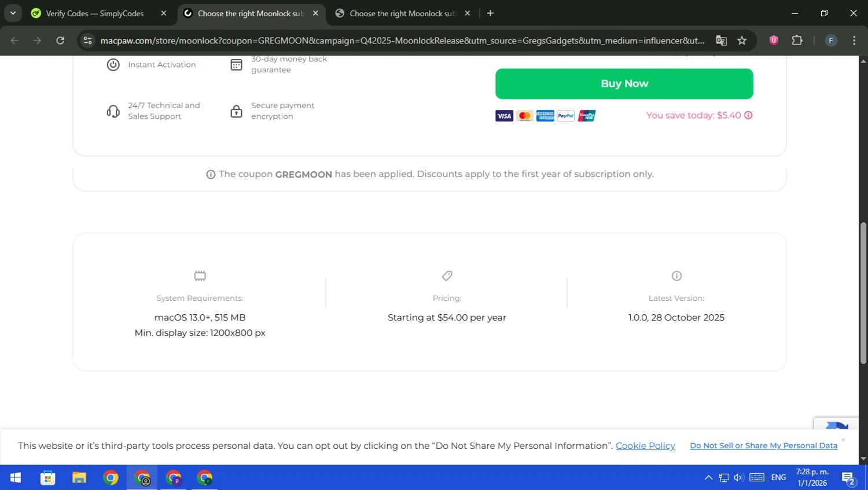868x490 pixels.
Task: Click the UnionPay payment icon
Action: click(x=586, y=116)
